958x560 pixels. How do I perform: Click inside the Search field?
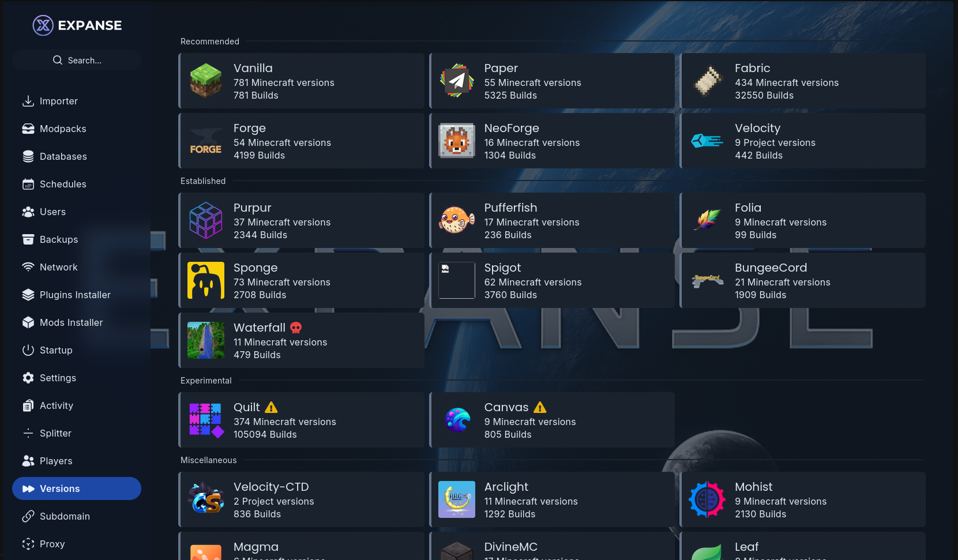(x=77, y=60)
